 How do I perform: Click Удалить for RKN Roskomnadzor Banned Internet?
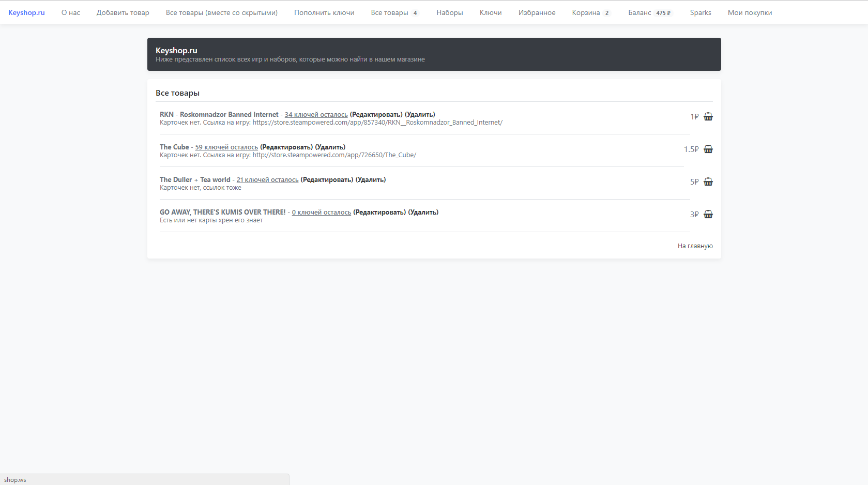coord(420,115)
